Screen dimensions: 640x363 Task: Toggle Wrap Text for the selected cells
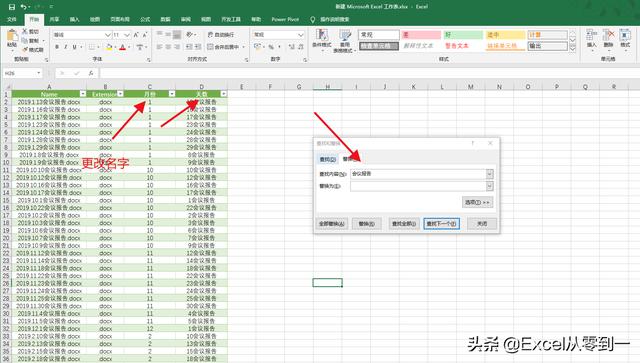[220, 35]
